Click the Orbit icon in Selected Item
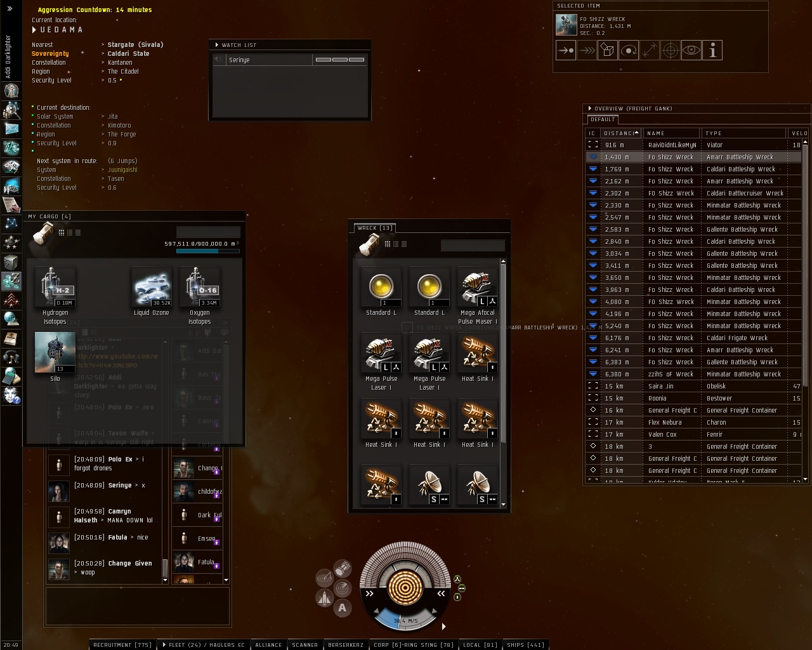The width and height of the screenshot is (812, 650). [629, 50]
